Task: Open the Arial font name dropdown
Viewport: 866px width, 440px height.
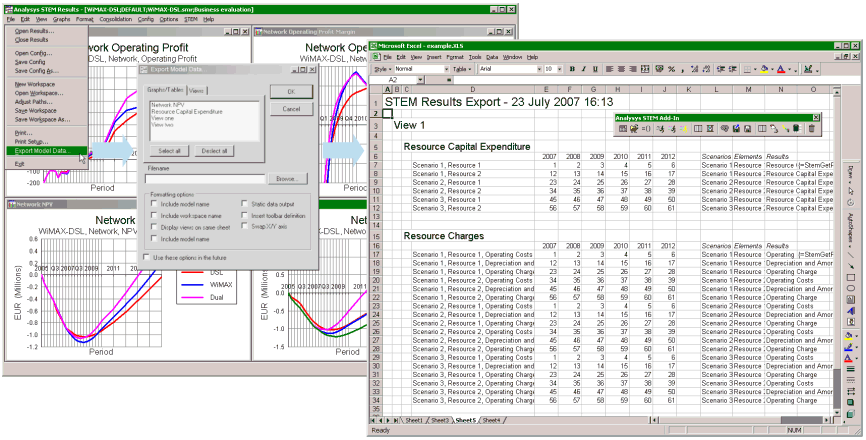Action: click(x=540, y=69)
